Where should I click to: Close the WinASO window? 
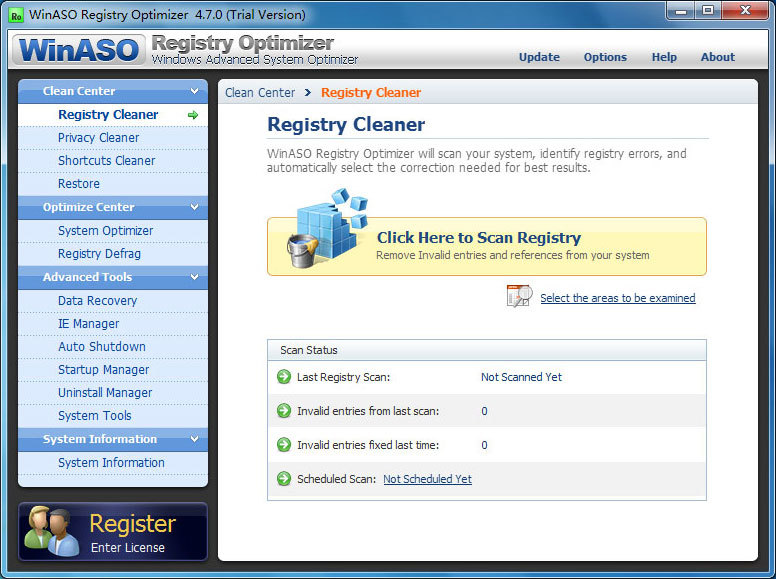pos(745,11)
